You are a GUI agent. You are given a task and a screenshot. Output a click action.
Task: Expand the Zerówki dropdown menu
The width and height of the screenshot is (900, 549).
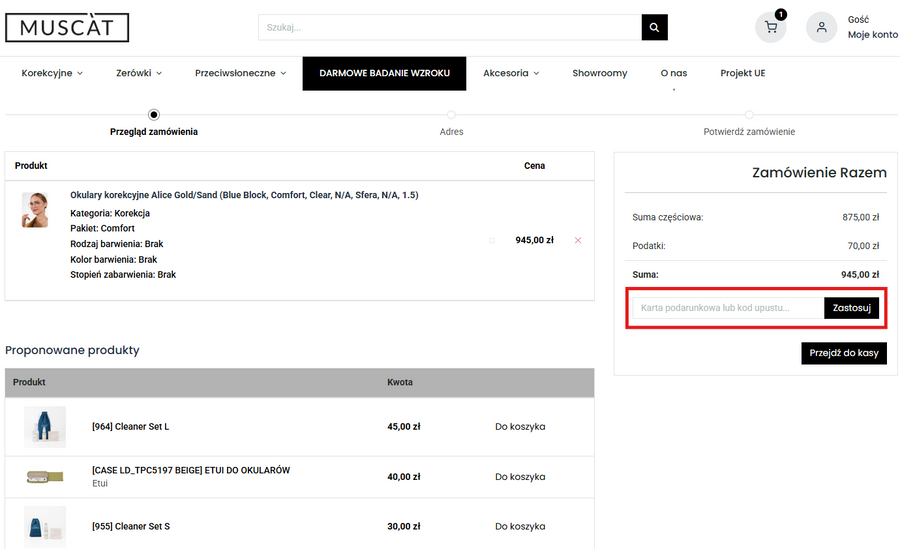coord(139,73)
